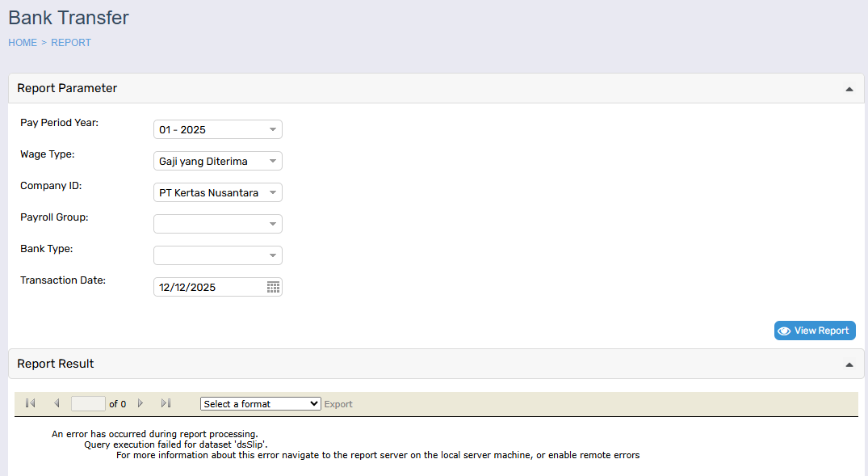Click the Export link
The image size is (868, 476).
point(338,404)
